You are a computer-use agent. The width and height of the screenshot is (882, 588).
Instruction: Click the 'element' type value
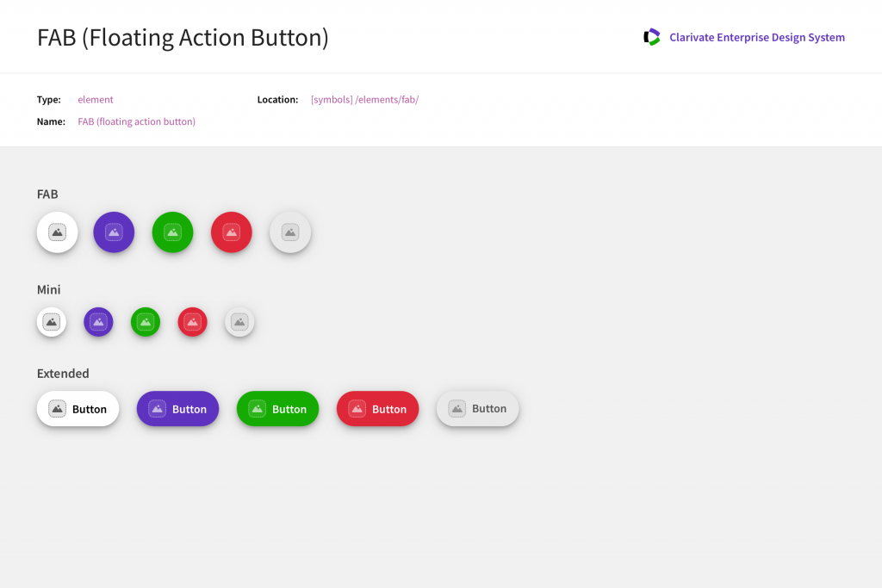pyautogui.click(x=96, y=100)
